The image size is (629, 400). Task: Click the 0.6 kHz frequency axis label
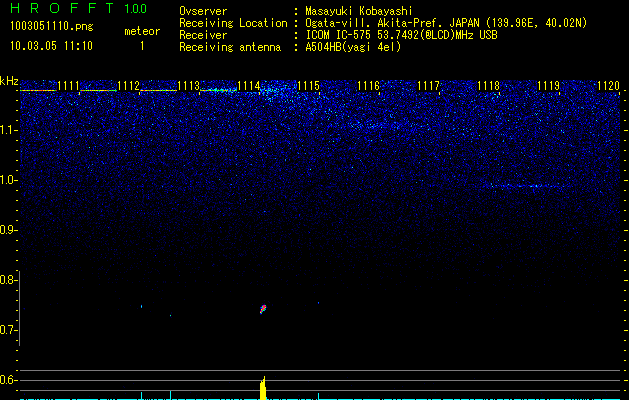[x=7, y=380]
